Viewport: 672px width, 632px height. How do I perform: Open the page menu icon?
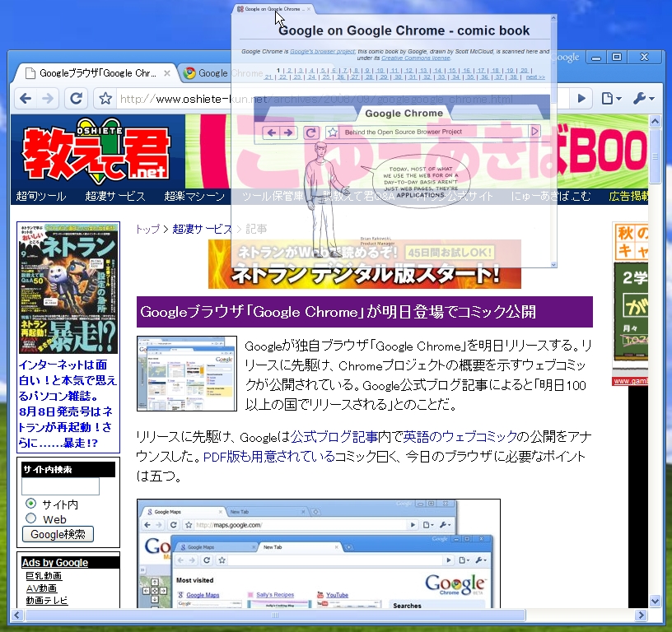point(612,99)
